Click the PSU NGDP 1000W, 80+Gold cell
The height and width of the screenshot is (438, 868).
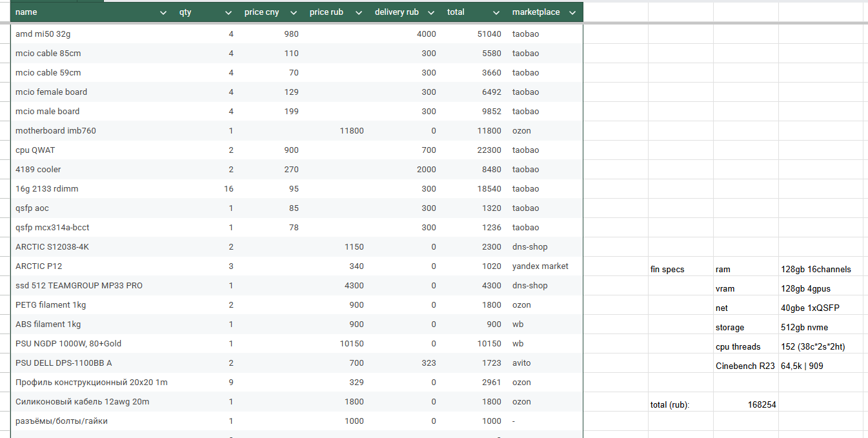68,344
